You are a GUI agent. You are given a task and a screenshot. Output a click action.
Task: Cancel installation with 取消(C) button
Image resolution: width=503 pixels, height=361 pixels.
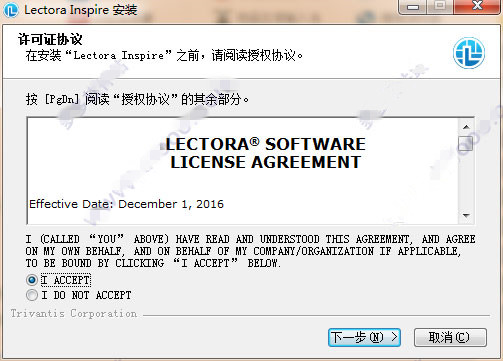450,337
